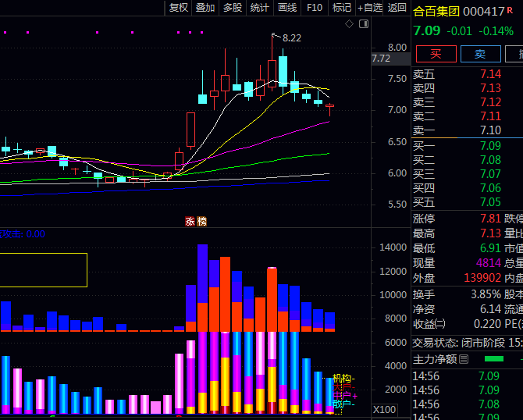Click the blue 卖 sell button
This screenshot has width=523, height=420.
(x=480, y=54)
